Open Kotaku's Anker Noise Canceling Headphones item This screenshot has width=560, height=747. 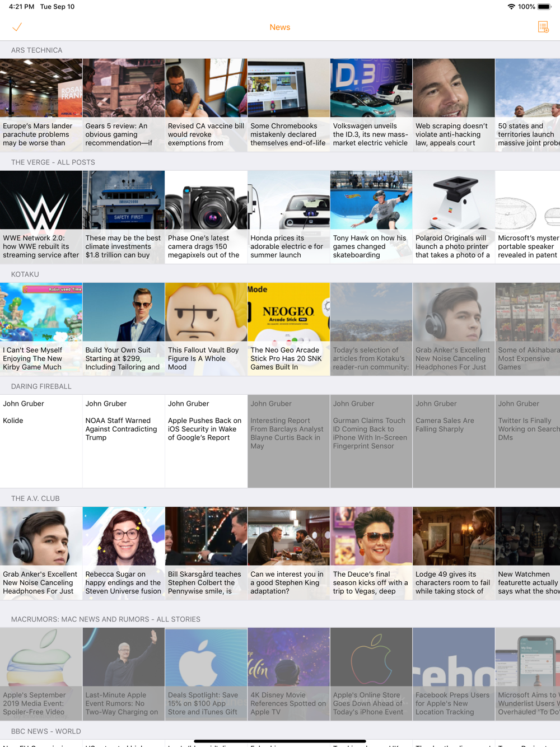[454, 329]
